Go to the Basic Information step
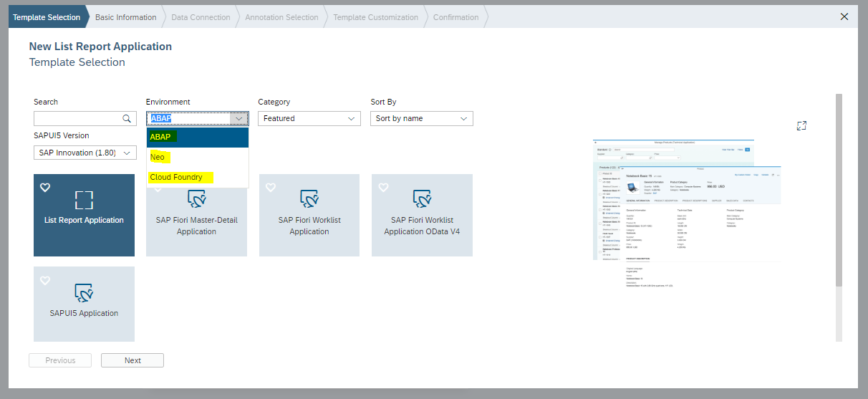This screenshot has width=868, height=399. tap(125, 17)
